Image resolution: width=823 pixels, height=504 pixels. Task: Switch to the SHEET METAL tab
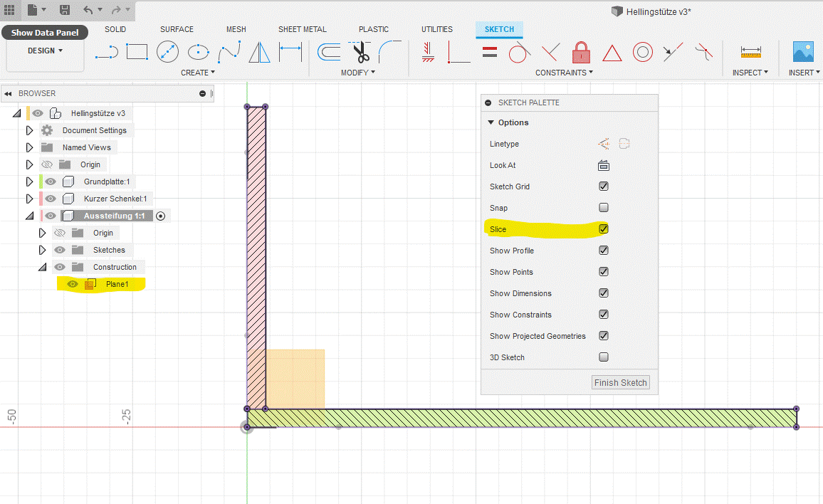tap(302, 29)
